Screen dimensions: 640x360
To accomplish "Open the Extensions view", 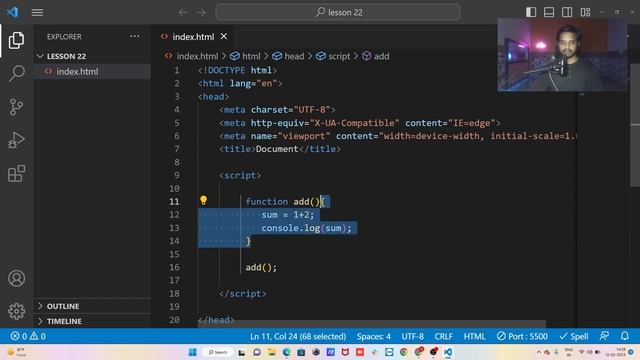I will point(16,173).
